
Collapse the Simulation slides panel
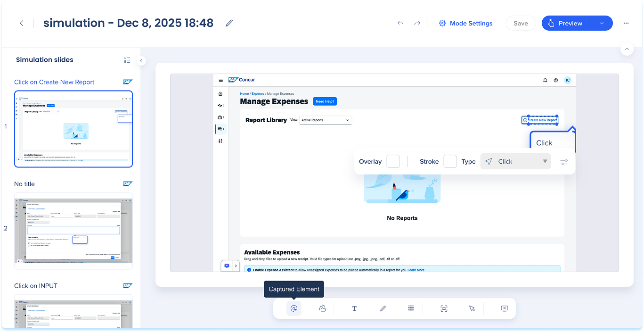click(x=141, y=60)
